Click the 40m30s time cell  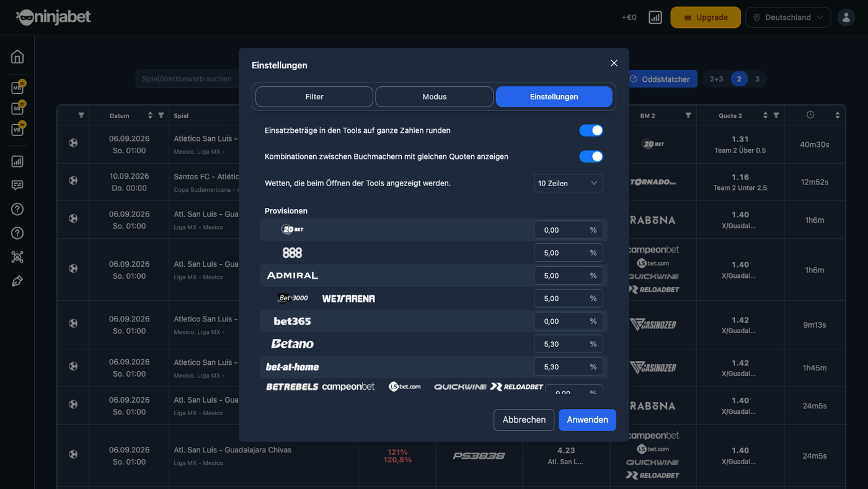pyautogui.click(x=814, y=145)
